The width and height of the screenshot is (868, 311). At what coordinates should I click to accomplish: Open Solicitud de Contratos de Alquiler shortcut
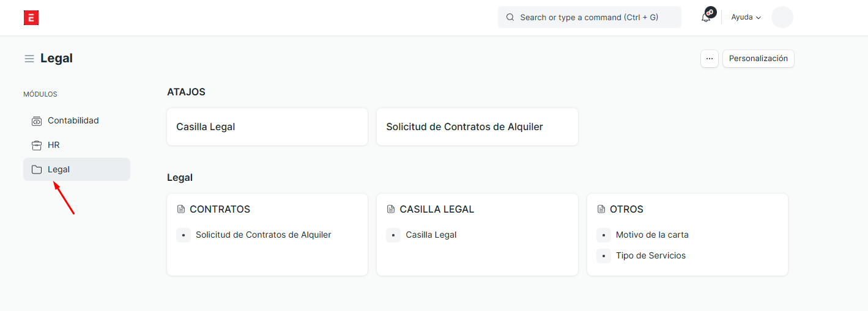(477, 127)
